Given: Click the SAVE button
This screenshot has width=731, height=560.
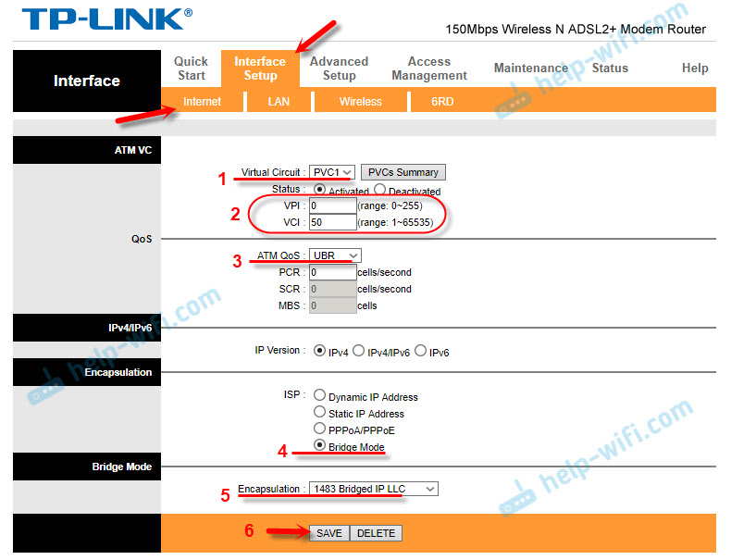Looking at the screenshot, I should pyautogui.click(x=329, y=533).
